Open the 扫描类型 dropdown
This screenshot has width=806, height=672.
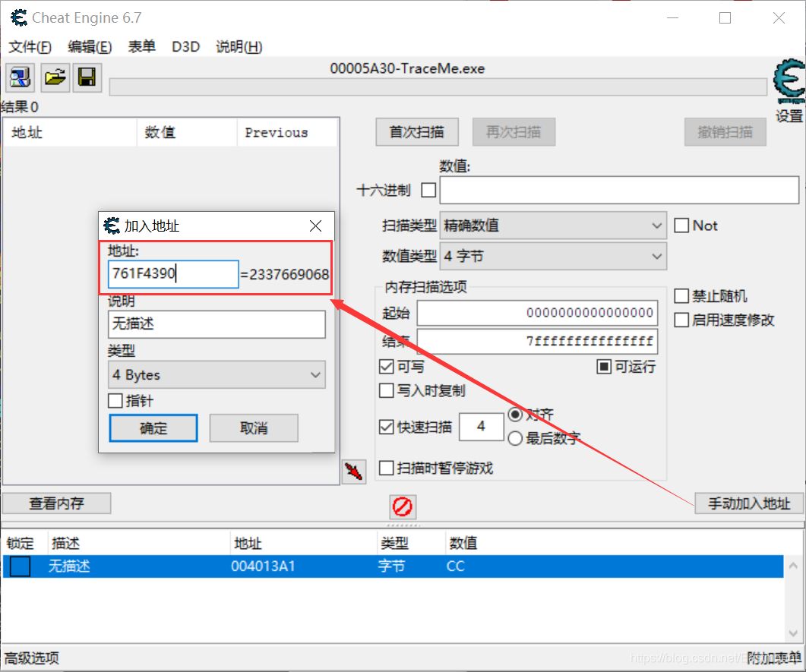pyautogui.click(x=553, y=226)
